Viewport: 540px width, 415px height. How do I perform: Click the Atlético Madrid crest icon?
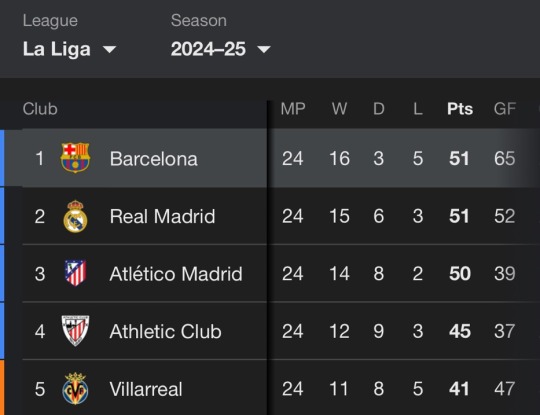(75, 273)
